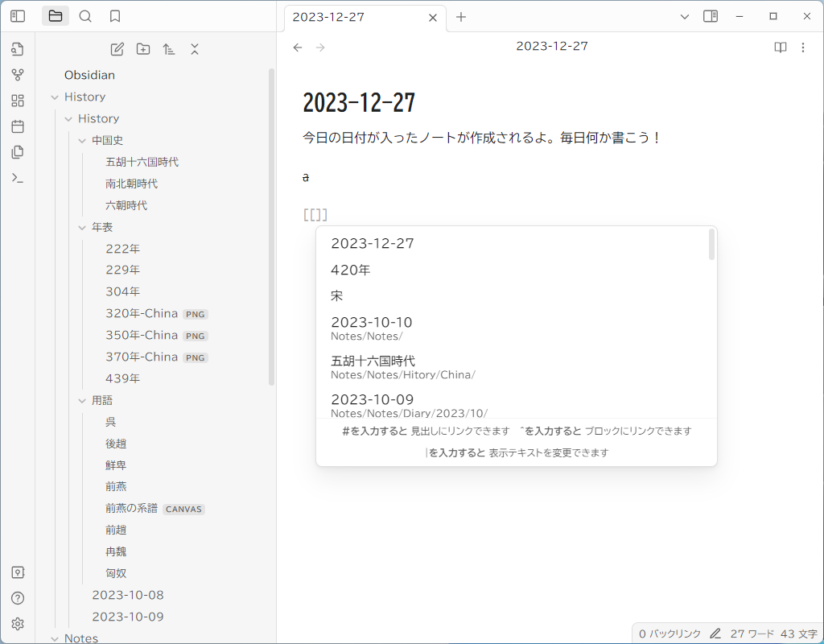Open command palette ribbon icon

coord(18,178)
